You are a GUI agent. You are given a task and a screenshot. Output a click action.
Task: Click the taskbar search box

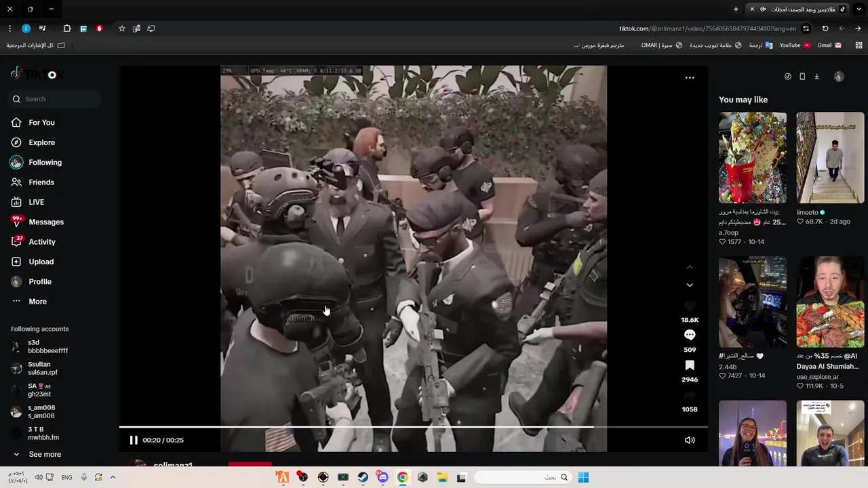[x=522, y=477]
